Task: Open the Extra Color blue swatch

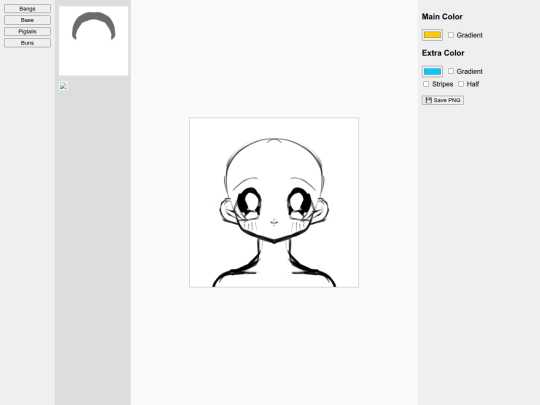Action: click(x=432, y=71)
